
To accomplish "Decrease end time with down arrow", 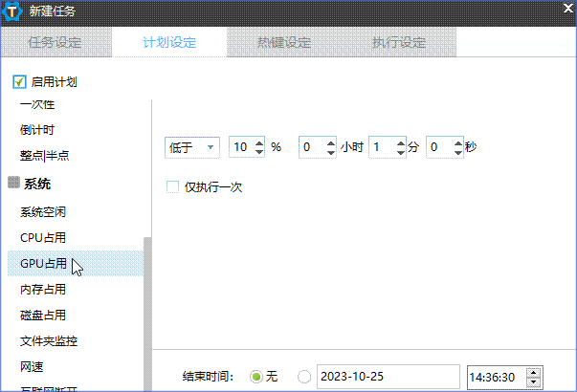I will [534, 382].
